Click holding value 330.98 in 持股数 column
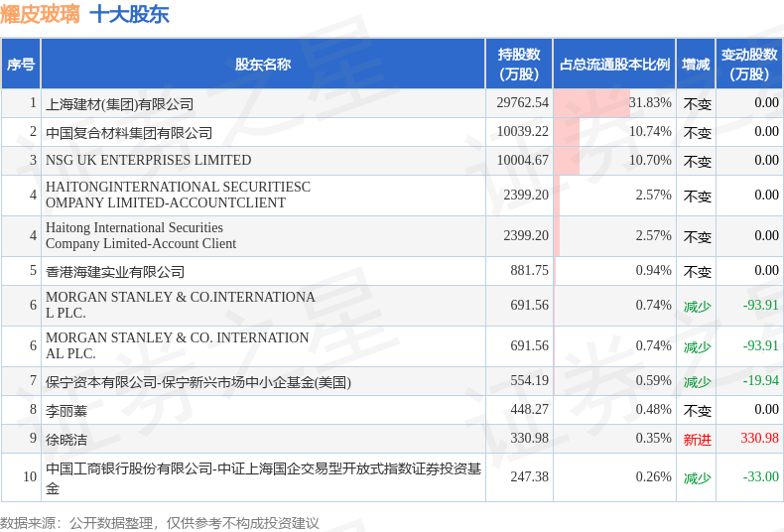Image resolution: width=784 pixels, height=532 pixels. click(530, 438)
